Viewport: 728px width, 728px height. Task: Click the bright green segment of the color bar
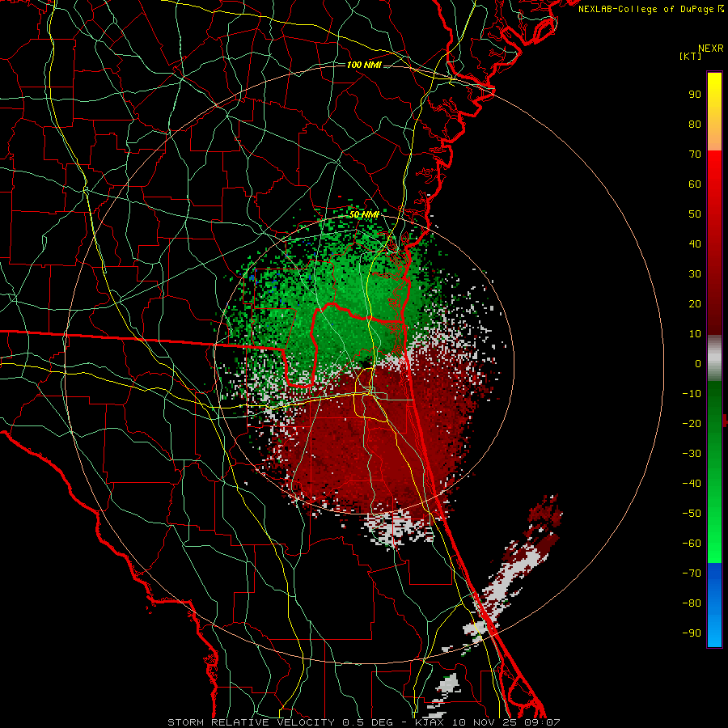(714, 472)
